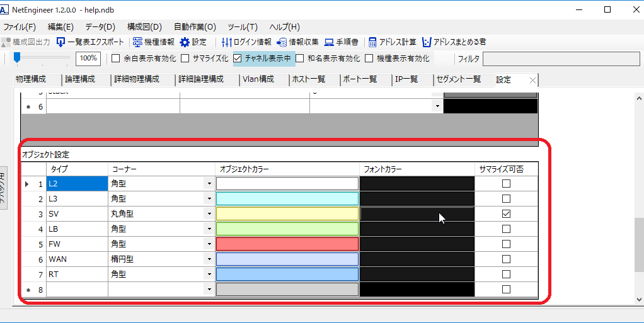644x323 pixels.
Task: Click the 一覧表エクスポート toolbar icon
Action: click(61, 42)
